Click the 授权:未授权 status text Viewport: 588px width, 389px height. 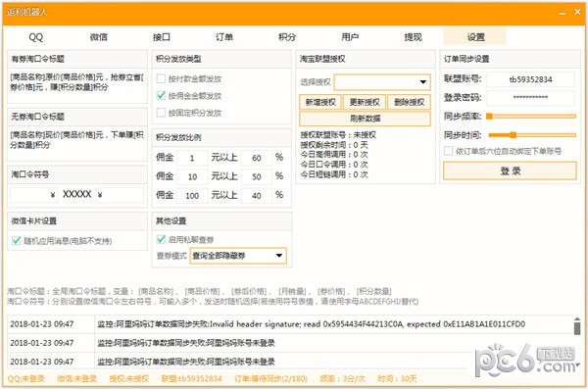pyautogui.click(x=129, y=379)
